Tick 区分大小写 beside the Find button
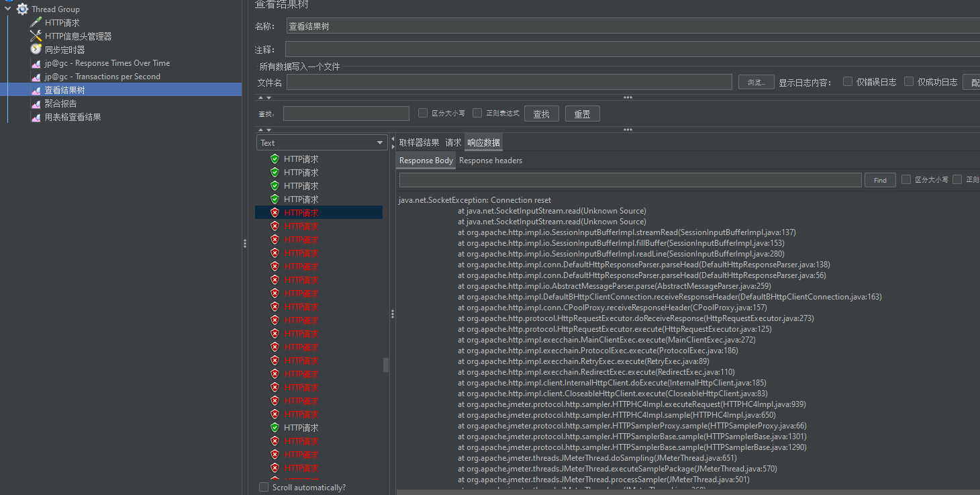980x495 pixels. [906, 180]
